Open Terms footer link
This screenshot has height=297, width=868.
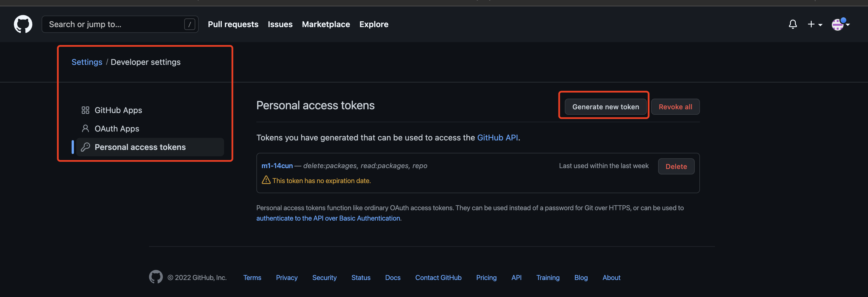[252, 277]
